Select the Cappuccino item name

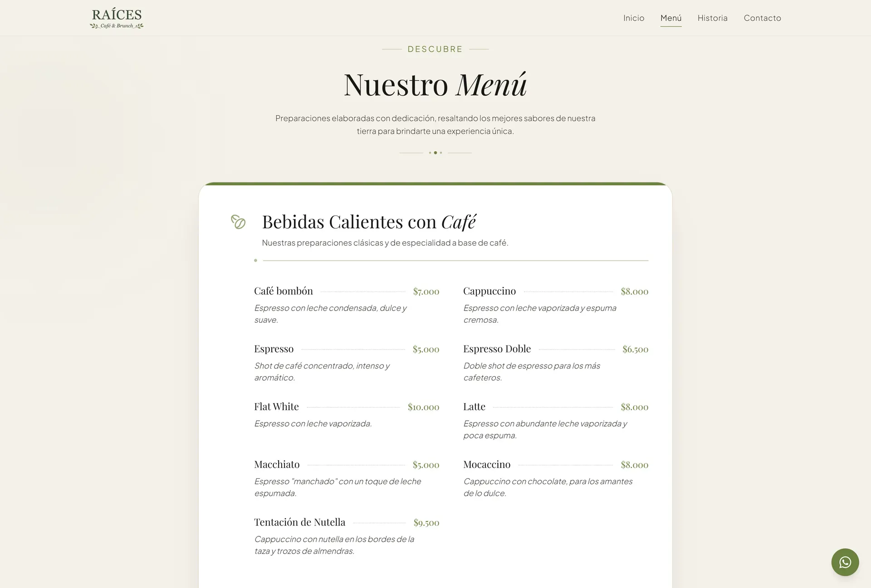coord(489,291)
